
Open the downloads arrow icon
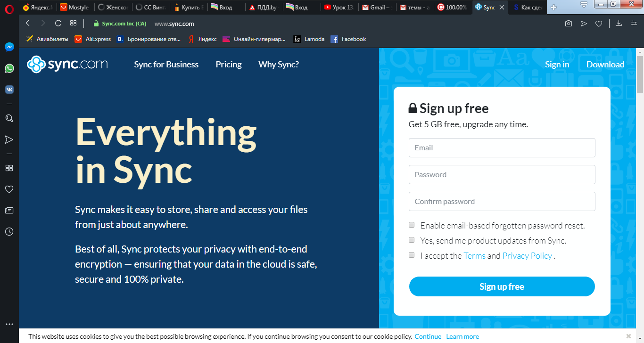point(619,24)
